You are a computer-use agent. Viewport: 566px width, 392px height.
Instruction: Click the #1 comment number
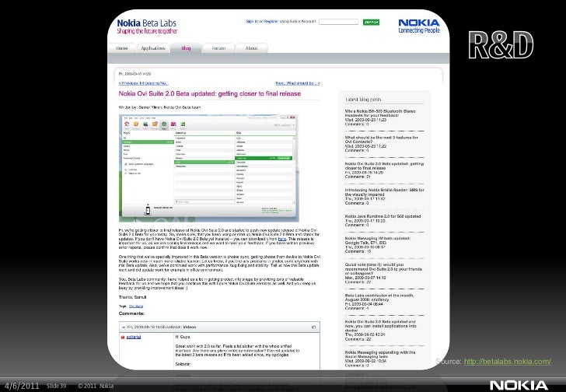coord(313,327)
